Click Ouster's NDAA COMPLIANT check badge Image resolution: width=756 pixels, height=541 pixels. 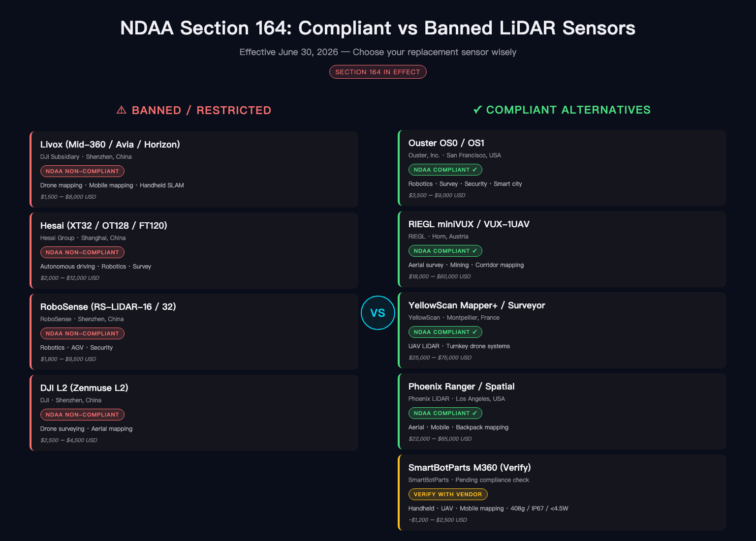coord(445,170)
